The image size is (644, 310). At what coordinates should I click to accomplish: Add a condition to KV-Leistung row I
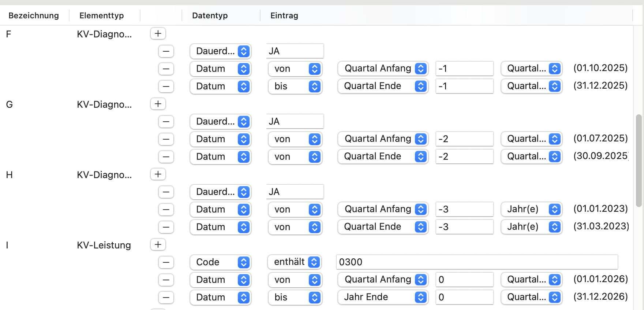(158, 244)
